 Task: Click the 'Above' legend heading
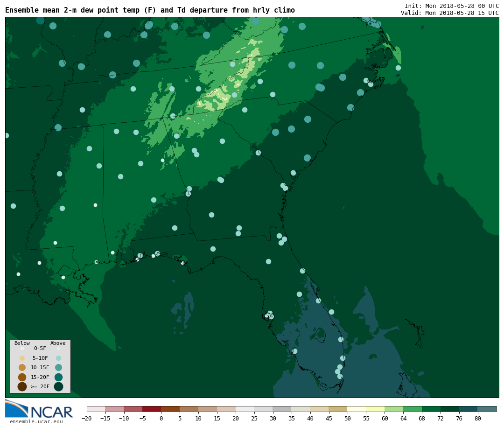coord(58,343)
